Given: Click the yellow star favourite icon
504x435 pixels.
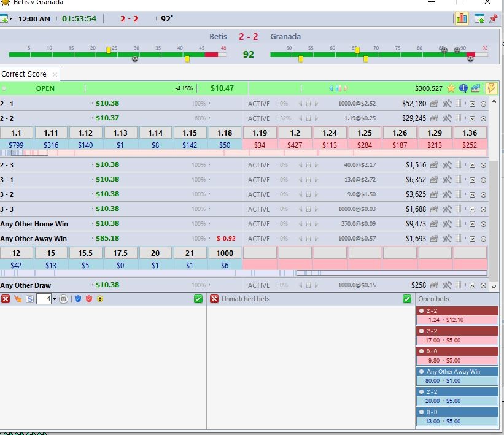Looking at the screenshot, I should (451, 88).
